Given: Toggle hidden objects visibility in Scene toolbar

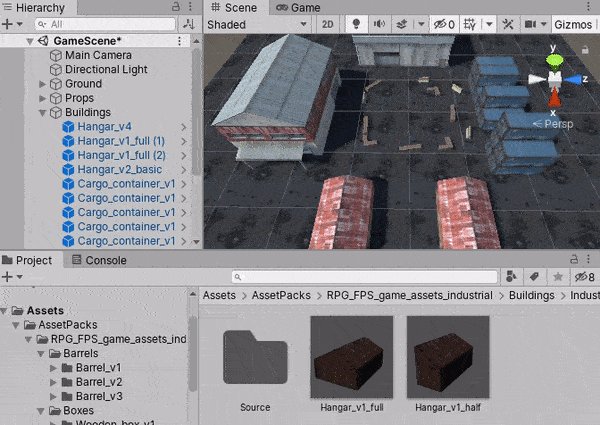Looking at the screenshot, I should click(x=444, y=24).
